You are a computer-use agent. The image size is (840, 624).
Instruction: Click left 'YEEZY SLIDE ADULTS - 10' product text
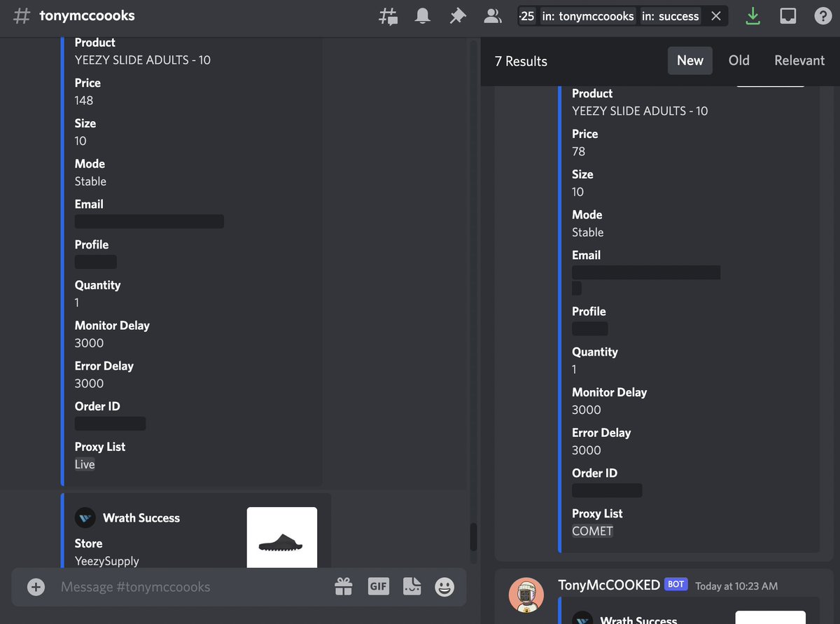click(x=143, y=60)
